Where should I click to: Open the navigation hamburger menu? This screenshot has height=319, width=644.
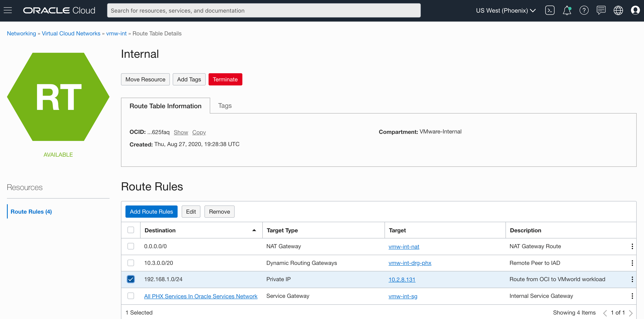click(8, 10)
